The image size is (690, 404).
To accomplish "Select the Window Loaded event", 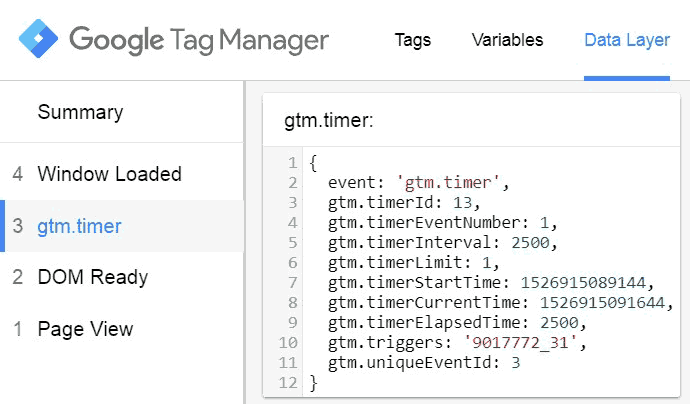I will click(109, 174).
